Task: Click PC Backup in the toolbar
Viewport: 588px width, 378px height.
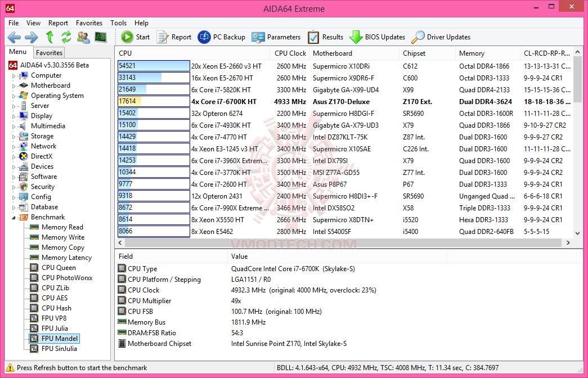Action: 221,37
